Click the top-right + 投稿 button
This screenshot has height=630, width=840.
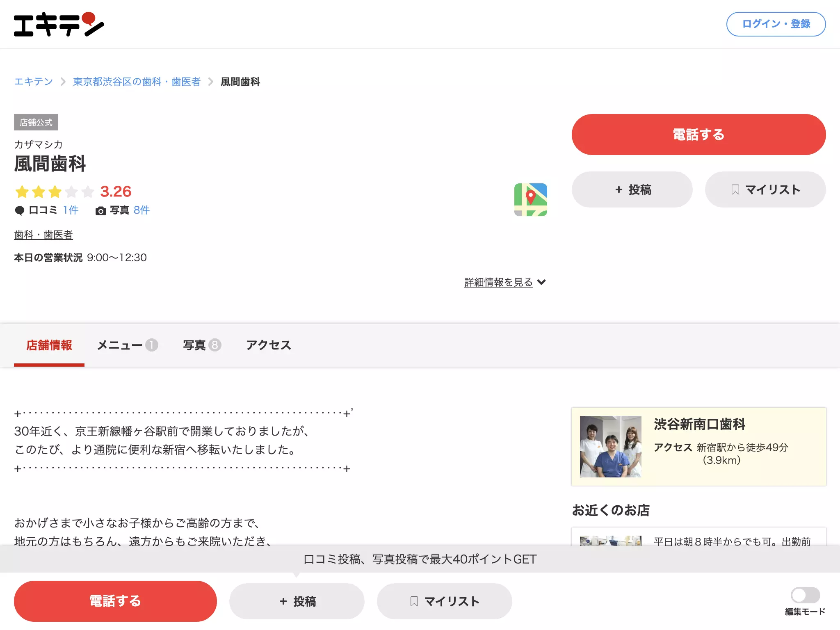pos(632,189)
